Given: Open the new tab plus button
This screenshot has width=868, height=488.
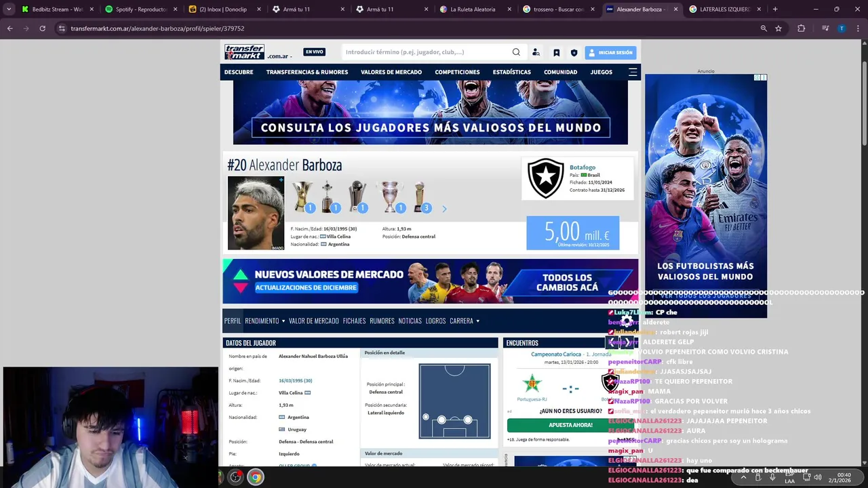Looking at the screenshot, I should (775, 9).
